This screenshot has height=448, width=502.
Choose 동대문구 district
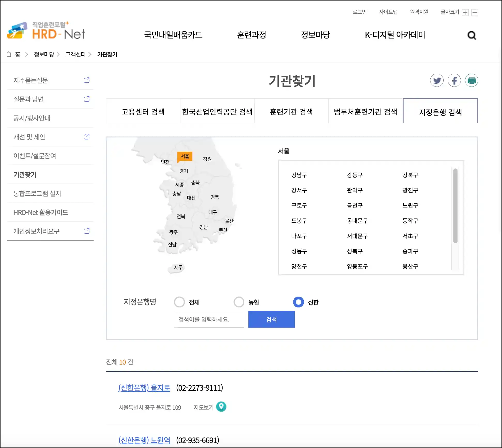(357, 221)
